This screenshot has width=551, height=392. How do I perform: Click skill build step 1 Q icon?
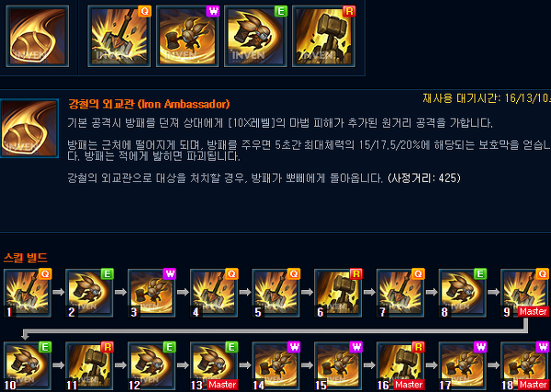point(27,293)
